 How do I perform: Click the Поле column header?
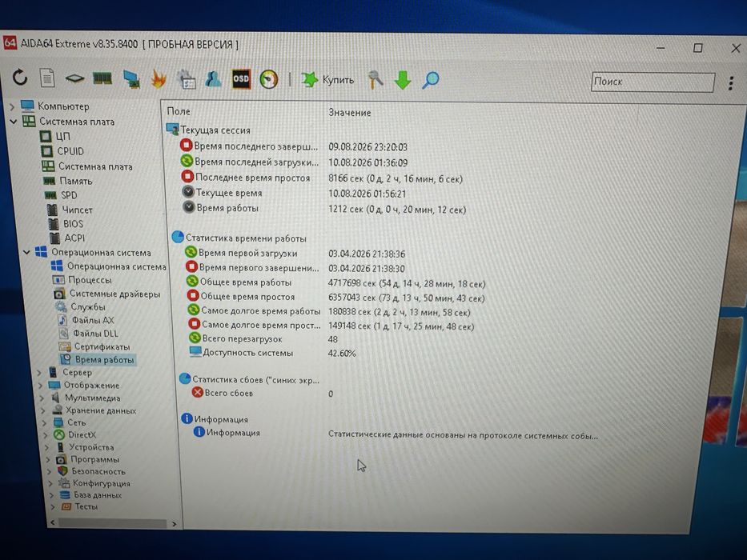pos(179,111)
